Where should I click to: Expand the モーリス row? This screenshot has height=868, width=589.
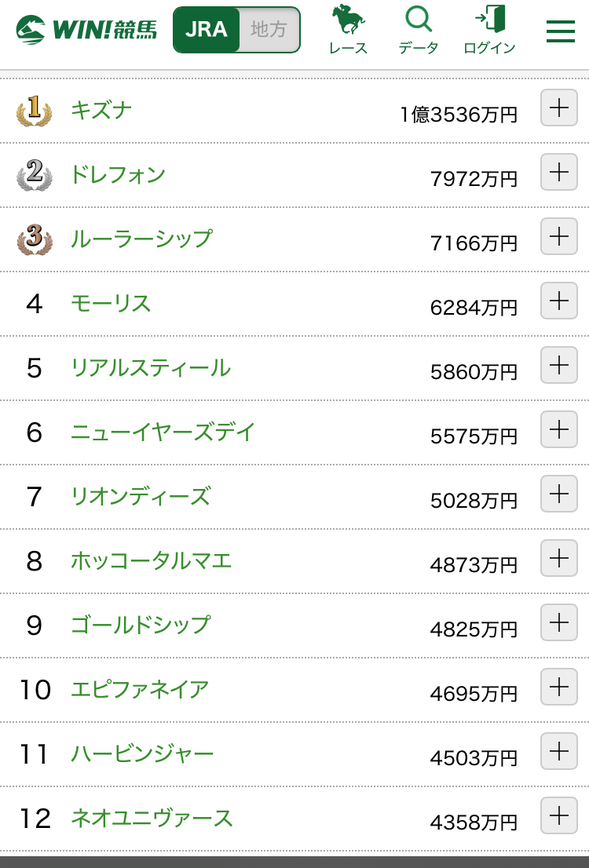click(558, 301)
